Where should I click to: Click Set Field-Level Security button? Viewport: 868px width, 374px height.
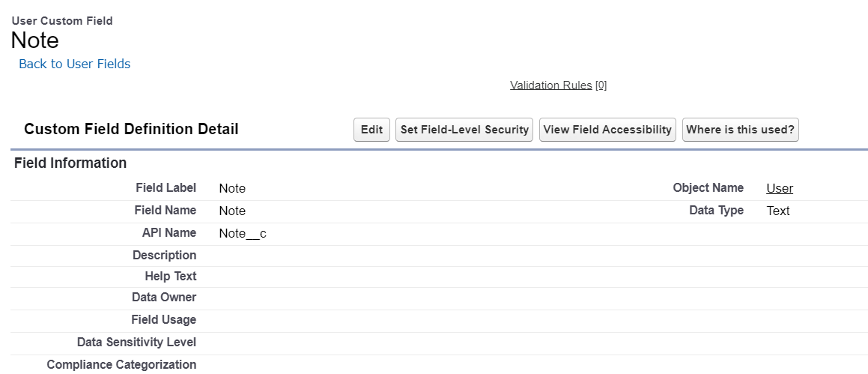pos(464,130)
